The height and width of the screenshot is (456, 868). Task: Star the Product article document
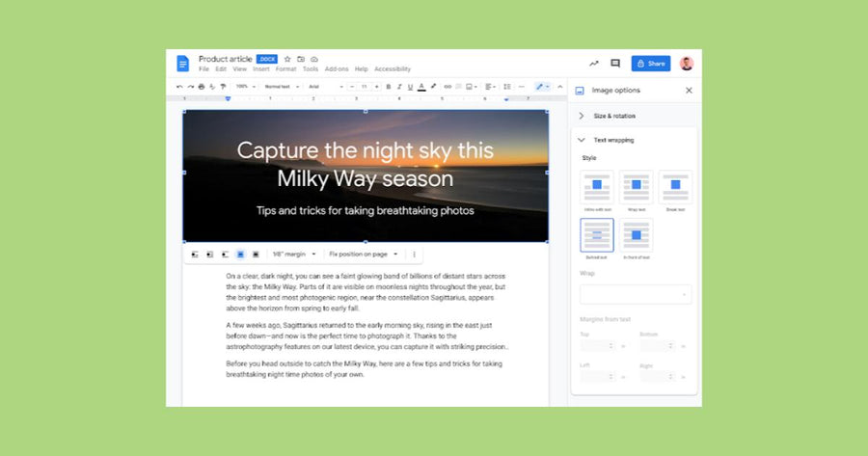pos(287,59)
